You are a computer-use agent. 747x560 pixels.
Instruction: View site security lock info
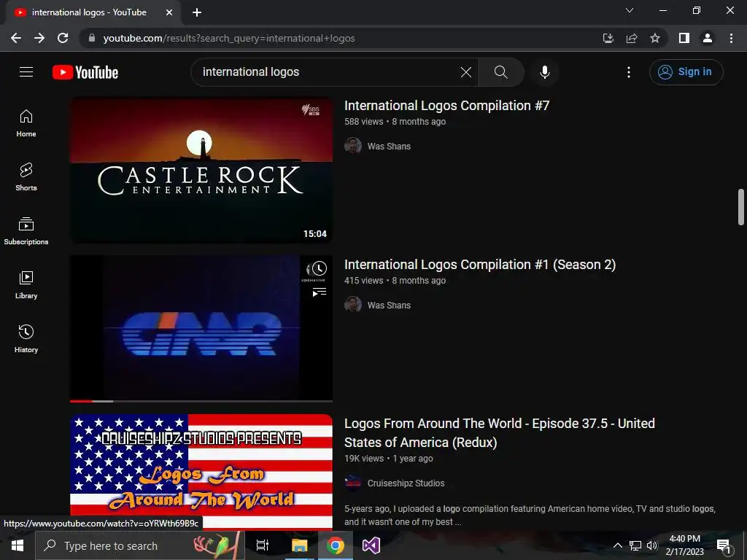click(92, 38)
